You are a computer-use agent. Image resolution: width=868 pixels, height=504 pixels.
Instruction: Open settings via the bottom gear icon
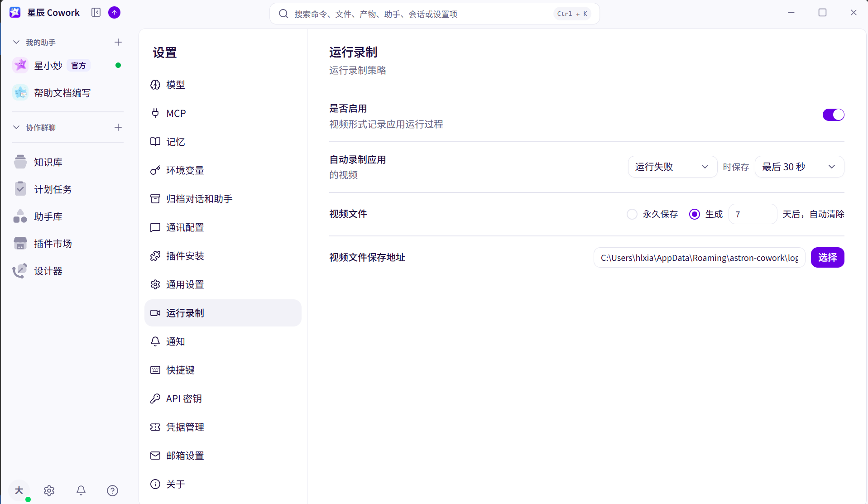click(49, 490)
